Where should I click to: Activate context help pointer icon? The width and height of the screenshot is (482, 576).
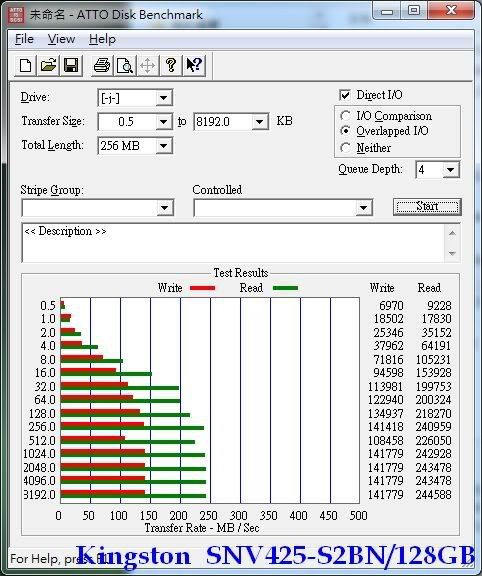point(194,66)
